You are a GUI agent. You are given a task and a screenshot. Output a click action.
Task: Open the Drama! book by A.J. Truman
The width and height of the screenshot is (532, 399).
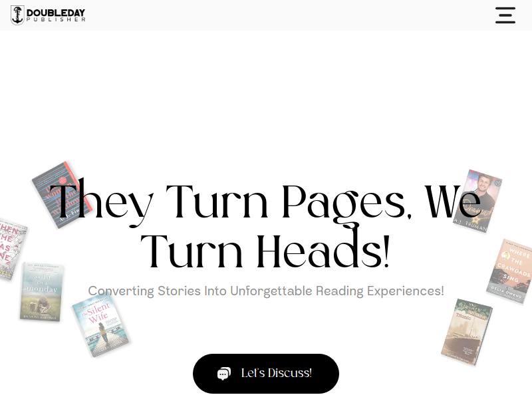(x=477, y=201)
